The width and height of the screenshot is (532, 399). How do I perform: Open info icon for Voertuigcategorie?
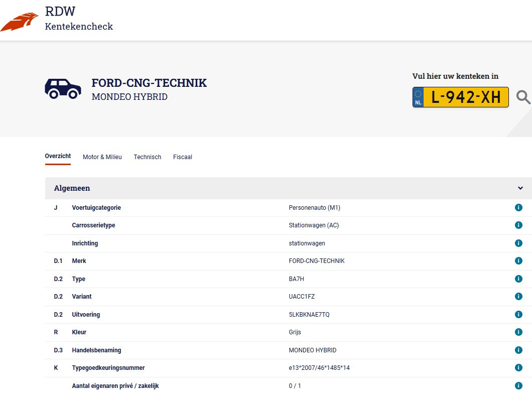pyautogui.click(x=518, y=208)
